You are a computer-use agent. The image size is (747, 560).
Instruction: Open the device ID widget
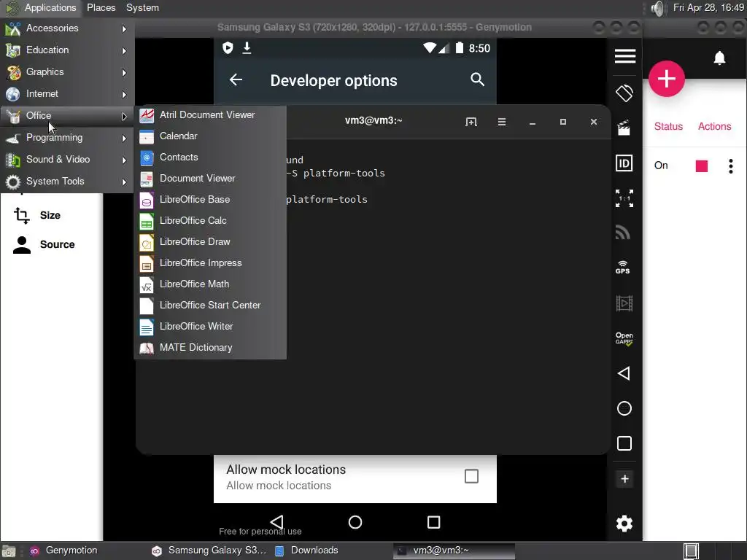pyautogui.click(x=624, y=163)
